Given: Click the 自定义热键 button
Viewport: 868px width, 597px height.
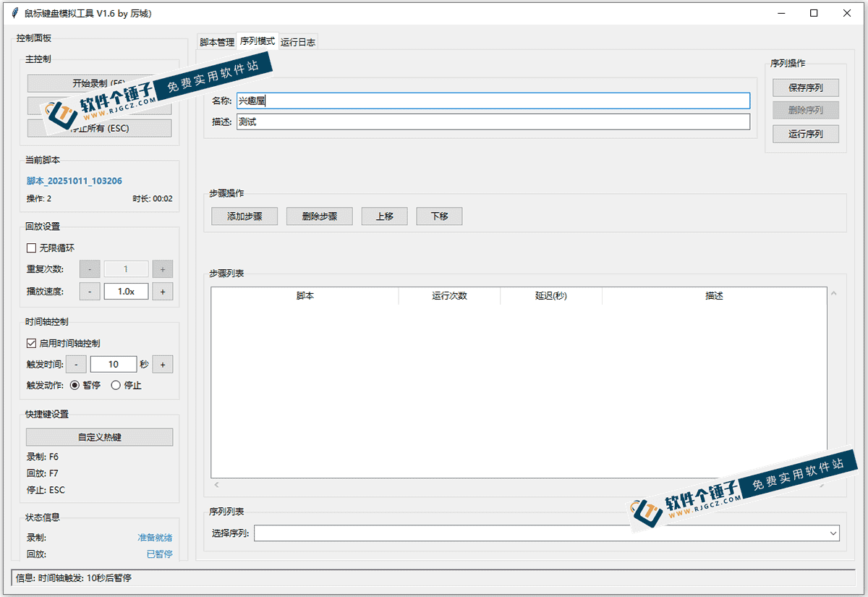Looking at the screenshot, I should [x=99, y=436].
